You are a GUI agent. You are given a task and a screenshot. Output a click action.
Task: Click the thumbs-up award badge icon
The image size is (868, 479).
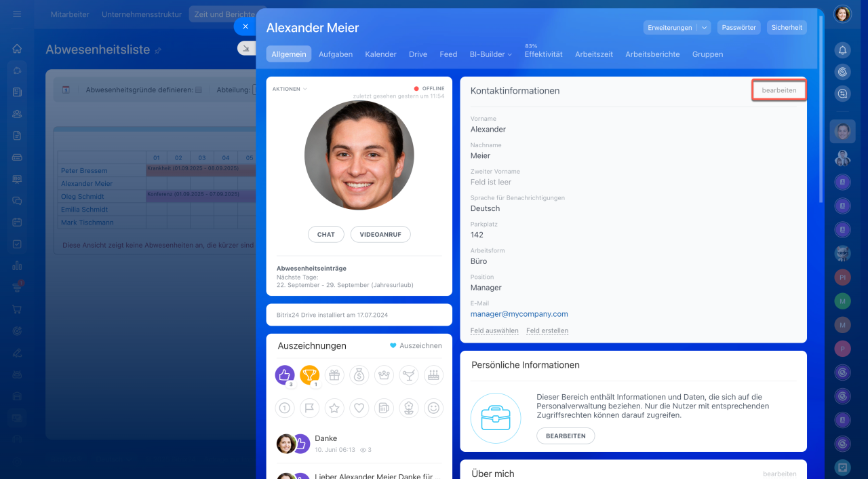[x=285, y=375]
